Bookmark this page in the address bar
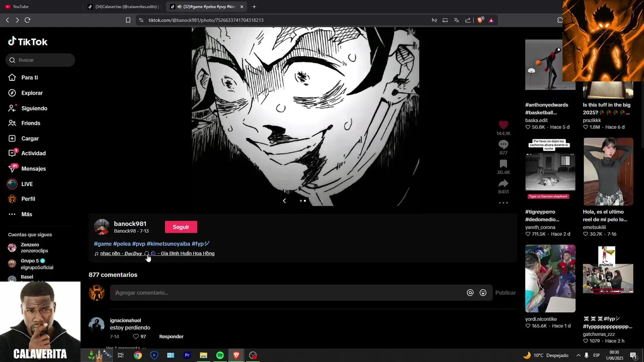This screenshot has height=362, width=644. click(128, 20)
